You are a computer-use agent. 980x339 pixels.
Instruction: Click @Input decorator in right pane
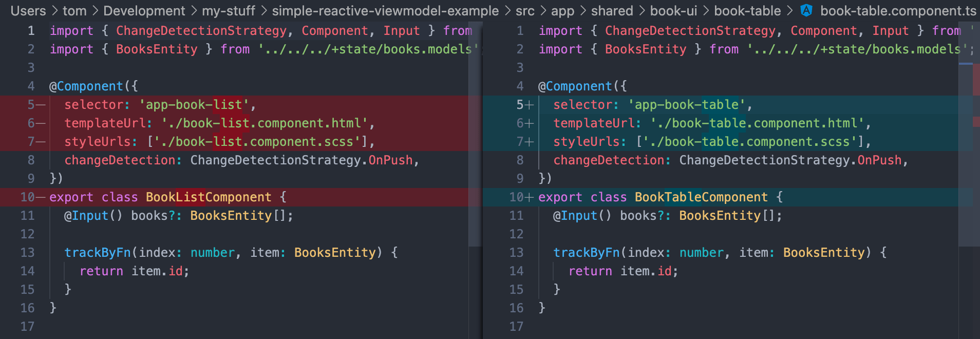(575, 216)
